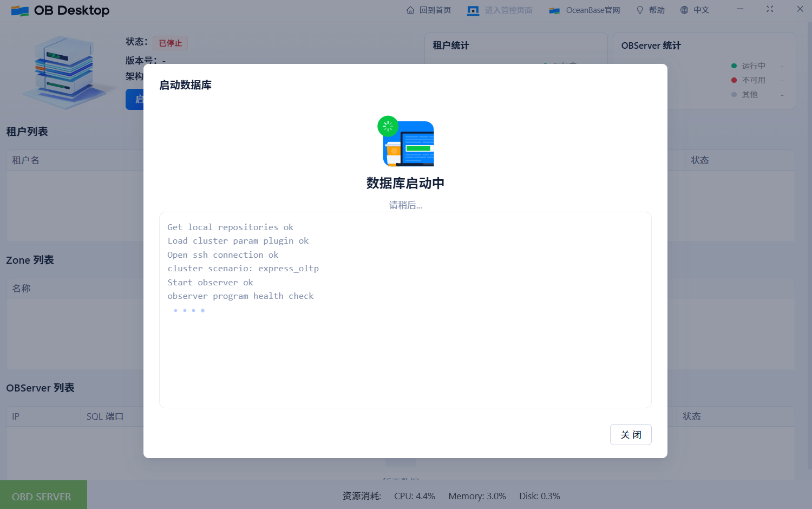Viewport: 812px width, 509px height.
Task: Toggle the 其他 legend indicator
Action: click(x=746, y=94)
